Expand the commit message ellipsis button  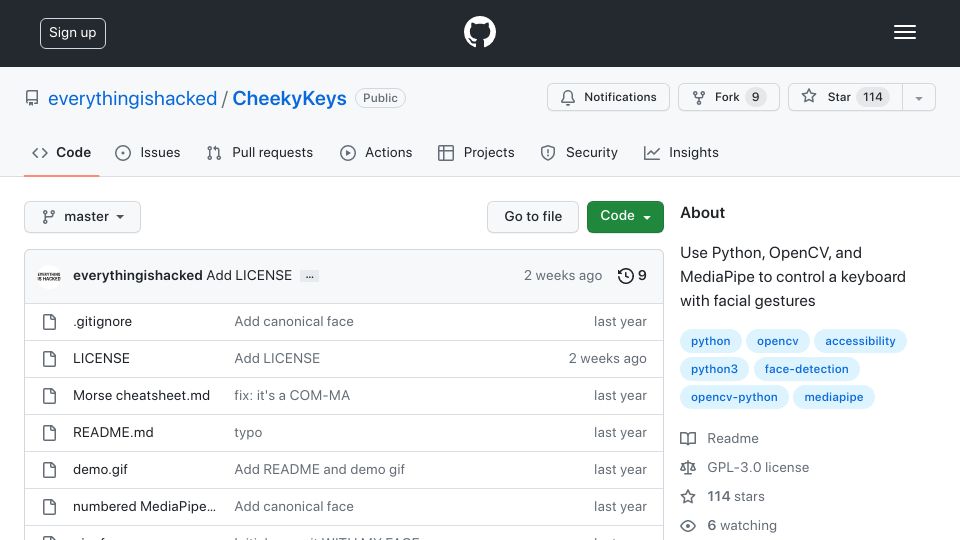tap(310, 276)
